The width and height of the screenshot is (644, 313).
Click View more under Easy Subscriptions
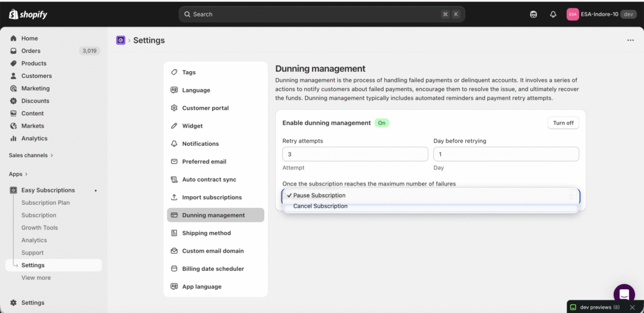point(36,278)
